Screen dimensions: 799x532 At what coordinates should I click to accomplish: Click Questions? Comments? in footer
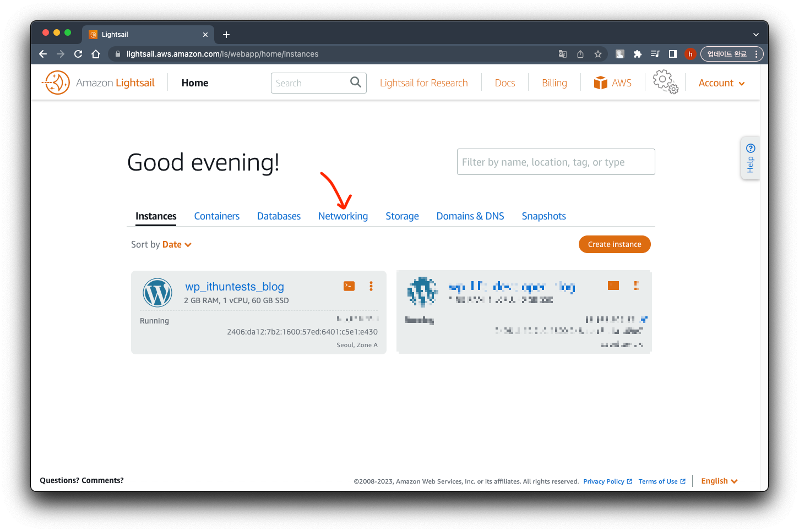[81, 480]
